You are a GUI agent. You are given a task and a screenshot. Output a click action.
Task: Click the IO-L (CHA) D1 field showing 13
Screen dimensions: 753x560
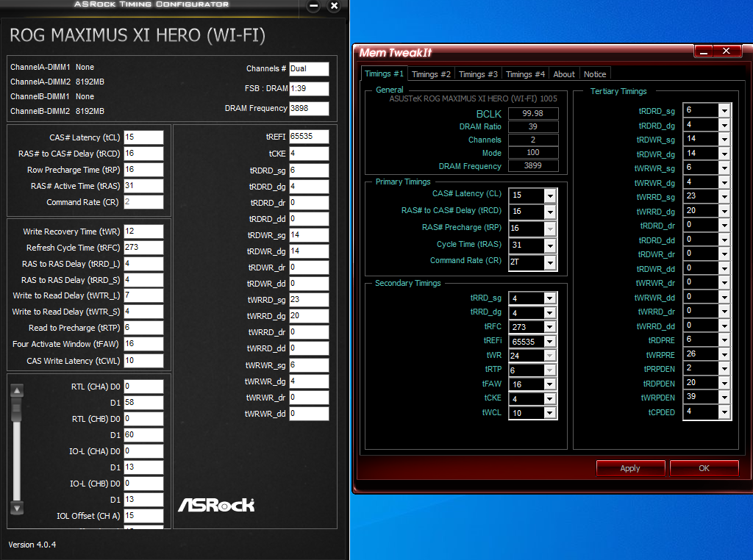tap(143, 467)
